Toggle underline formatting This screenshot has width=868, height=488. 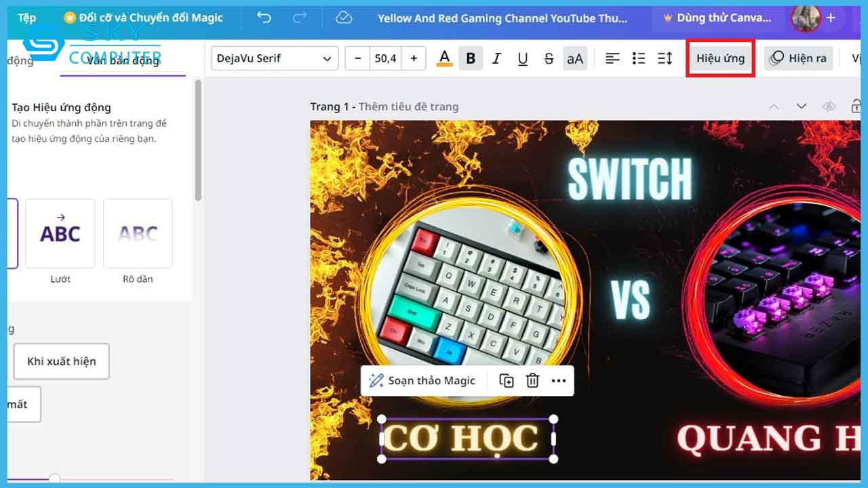pos(523,58)
